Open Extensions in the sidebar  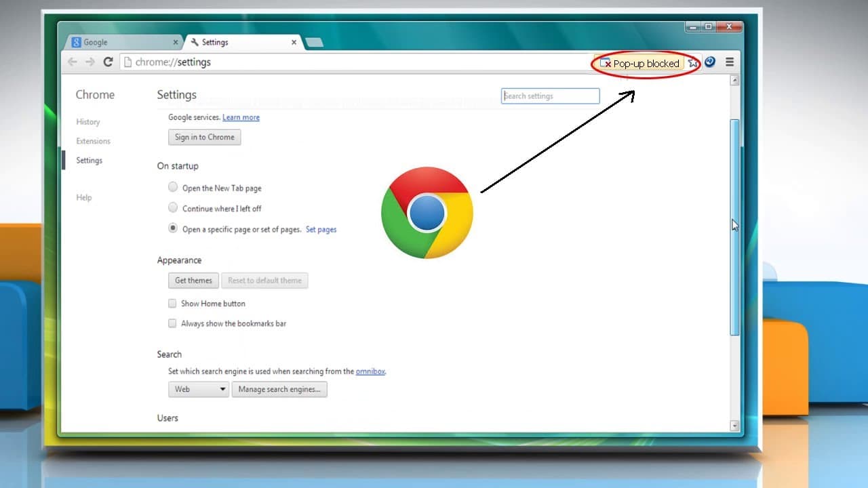pyautogui.click(x=94, y=141)
